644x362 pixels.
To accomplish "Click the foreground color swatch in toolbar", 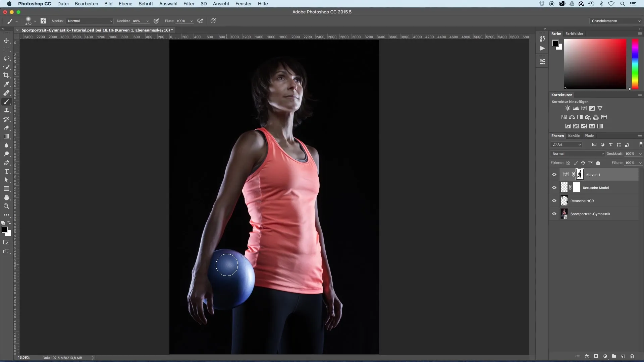I will 5,230.
